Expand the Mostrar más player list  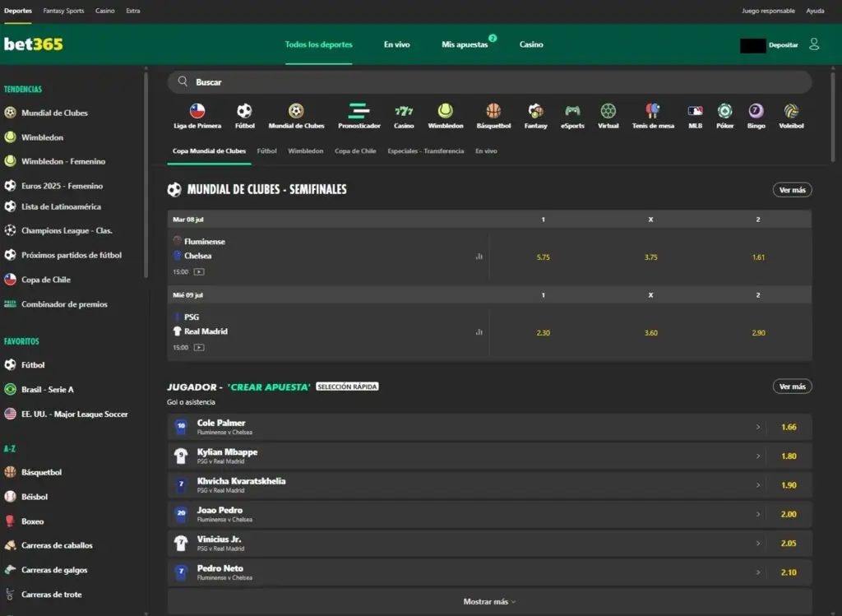click(489, 602)
